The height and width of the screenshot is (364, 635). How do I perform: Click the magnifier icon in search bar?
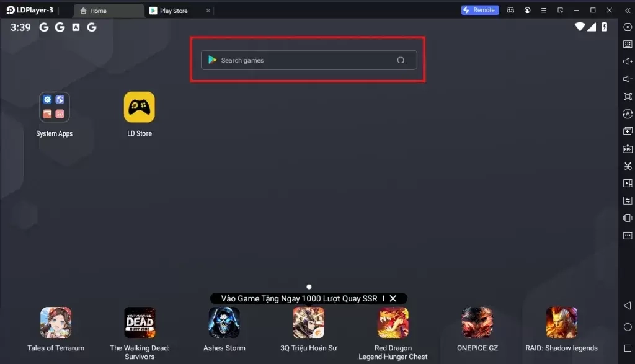[401, 60]
